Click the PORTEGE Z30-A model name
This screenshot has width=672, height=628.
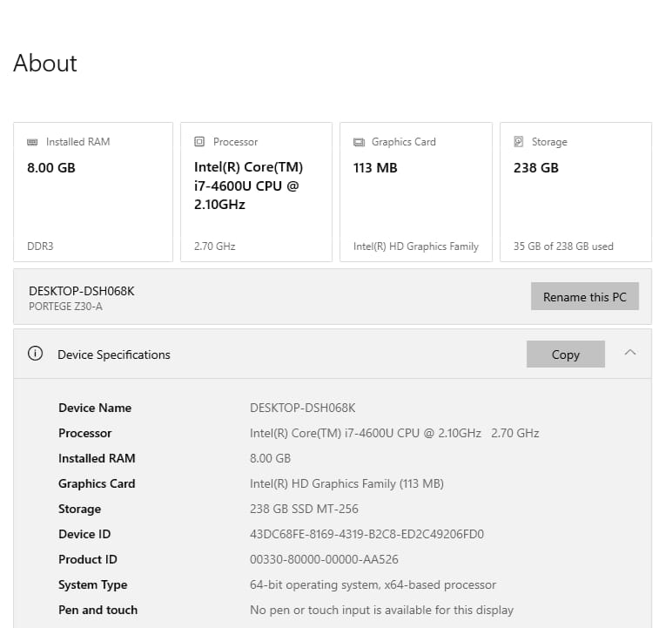(x=64, y=306)
